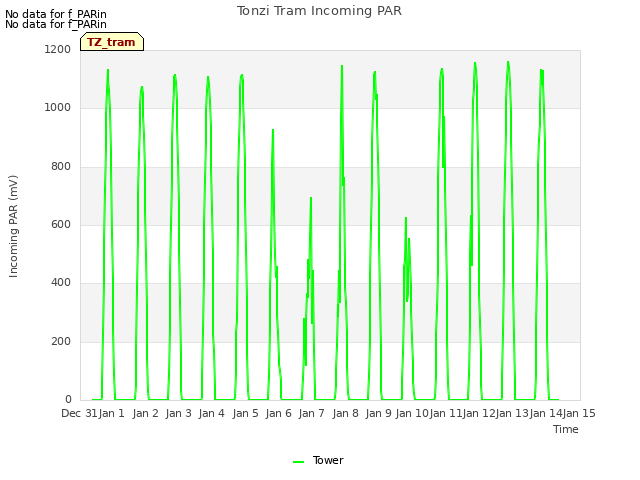Click the 800 y-axis tick label

(x=61, y=167)
